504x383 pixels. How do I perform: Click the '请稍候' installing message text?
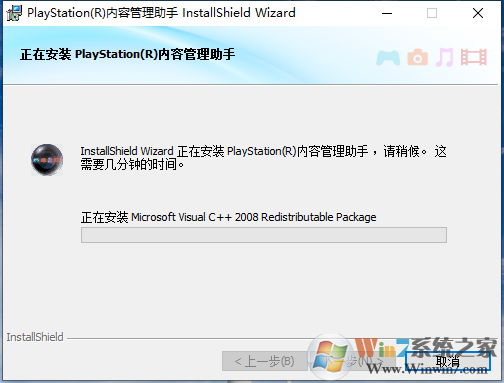pos(263,158)
